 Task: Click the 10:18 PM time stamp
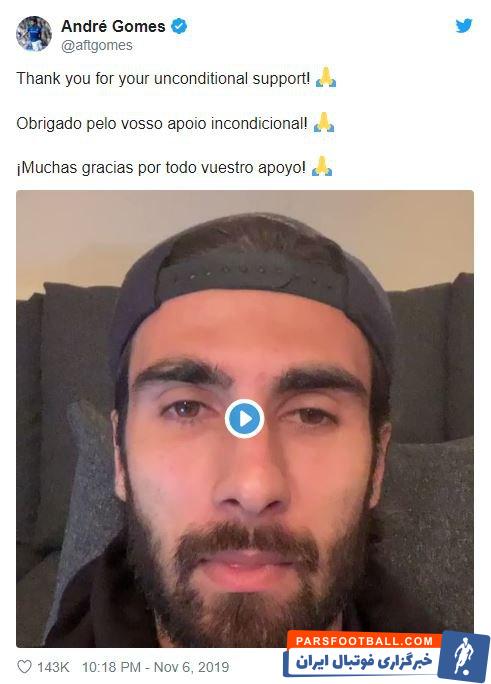click(x=112, y=667)
